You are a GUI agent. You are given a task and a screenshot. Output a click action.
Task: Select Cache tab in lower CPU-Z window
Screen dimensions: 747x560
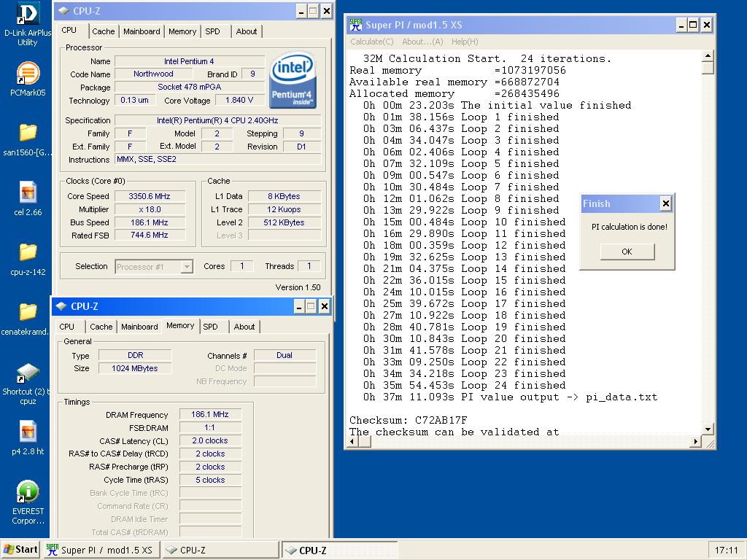point(101,327)
